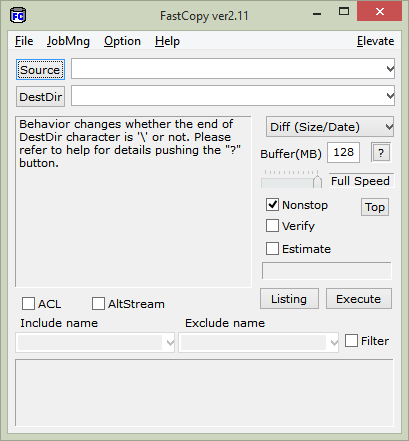Screen dimensions: 409x441
Task: Open the Option menu
Action: click(122, 41)
